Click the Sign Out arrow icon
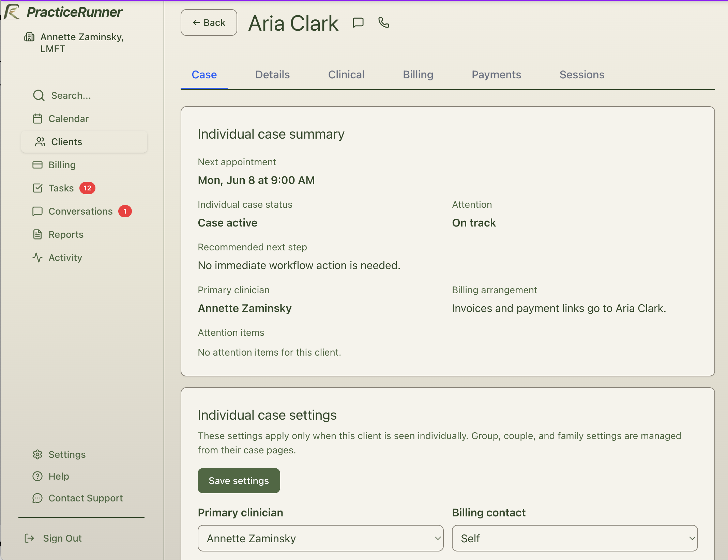This screenshot has width=728, height=560. coord(29,538)
